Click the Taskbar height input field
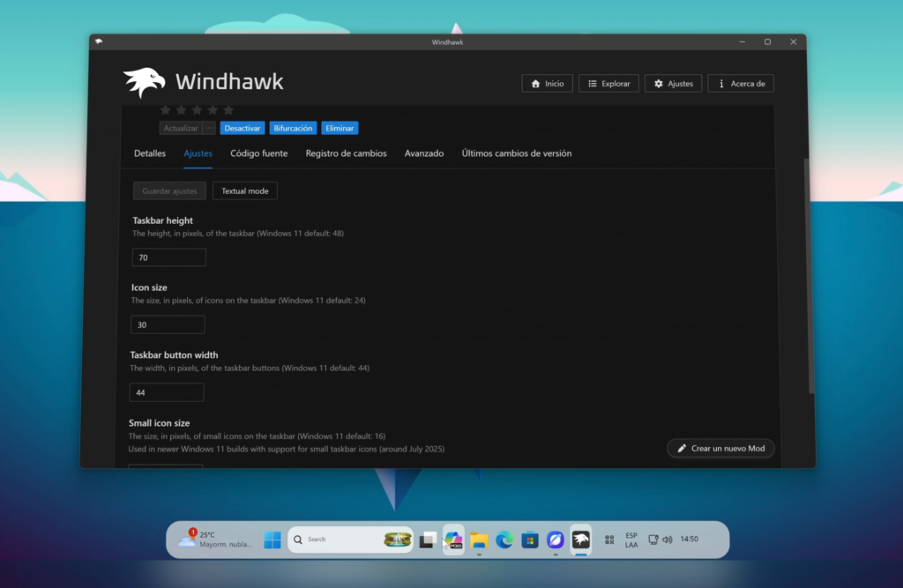Image resolution: width=903 pixels, height=588 pixels. pyautogui.click(x=168, y=257)
